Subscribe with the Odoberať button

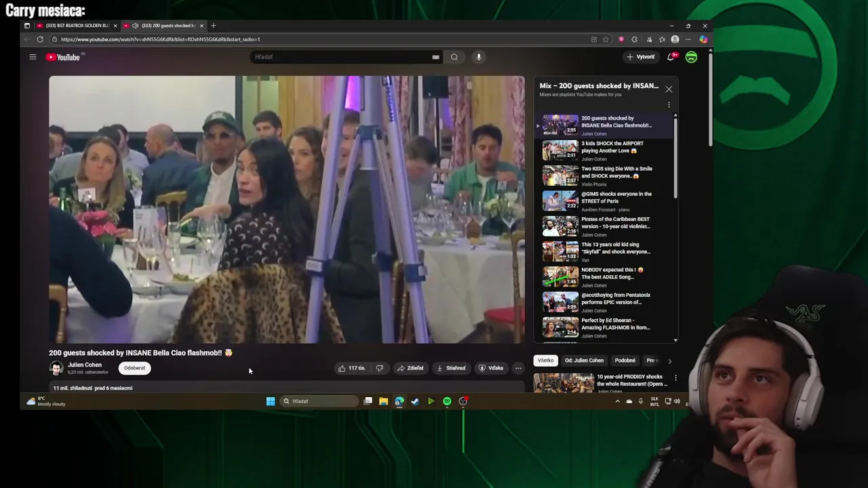coord(134,368)
